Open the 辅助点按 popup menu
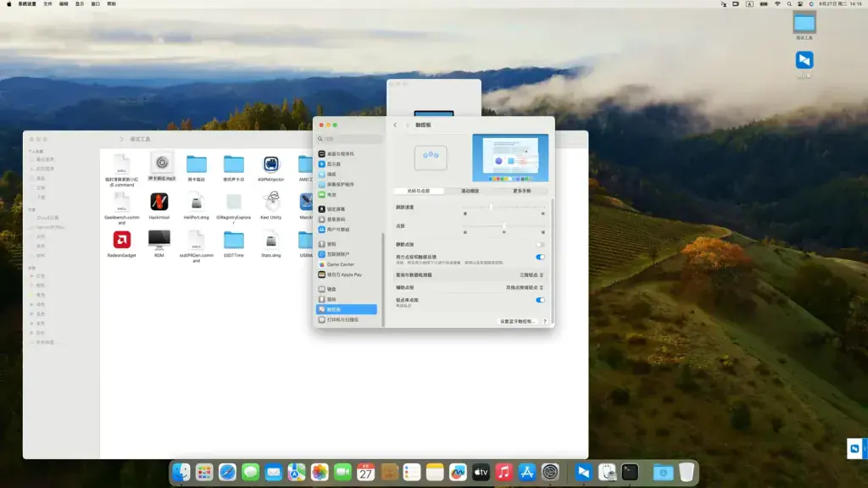The height and width of the screenshot is (488, 868). click(x=524, y=288)
